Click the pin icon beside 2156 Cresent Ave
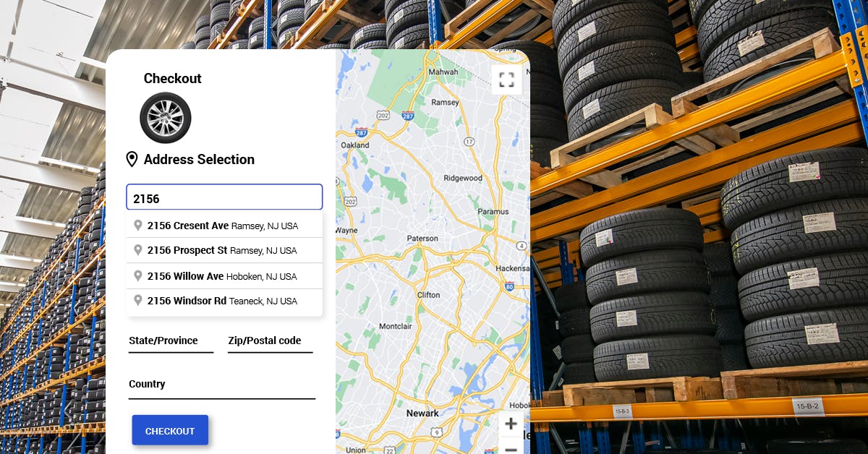Image resolution: width=868 pixels, height=454 pixels. (x=138, y=225)
